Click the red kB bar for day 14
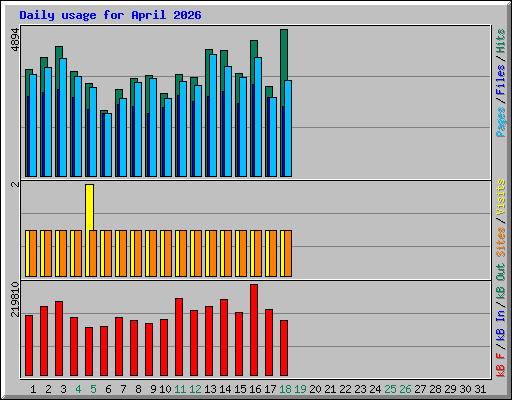Screen dimensions: 512x400 [x=224, y=337]
